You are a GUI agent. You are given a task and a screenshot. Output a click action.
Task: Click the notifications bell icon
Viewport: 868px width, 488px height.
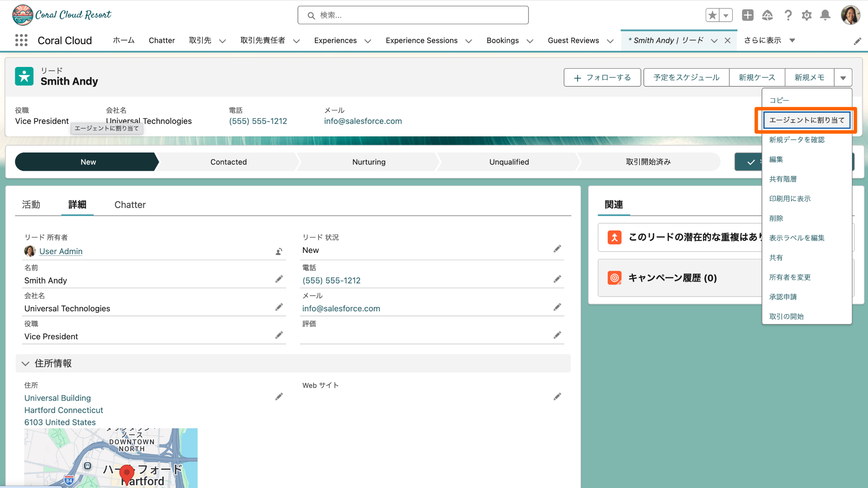(825, 15)
